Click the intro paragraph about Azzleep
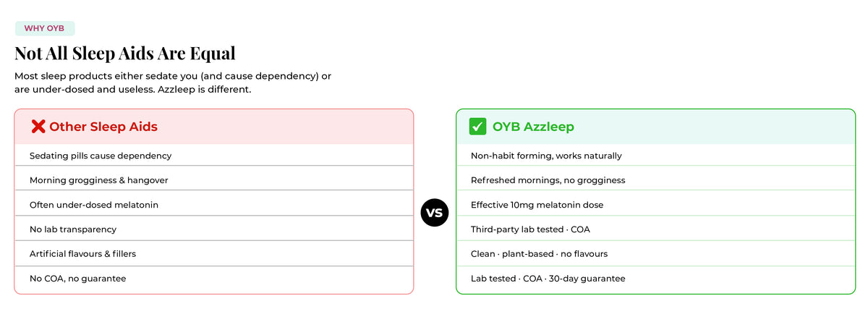Screen dimensions: 868x317 tap(173, 83)
